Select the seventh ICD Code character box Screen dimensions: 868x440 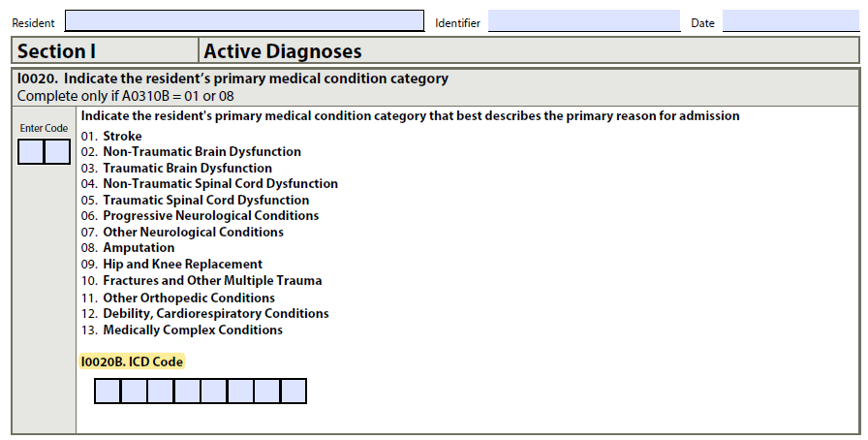click(x=266, y=392)
